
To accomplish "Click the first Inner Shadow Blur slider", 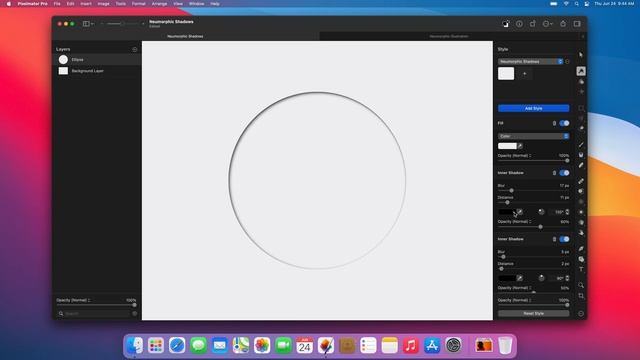I will click(533, 191).
